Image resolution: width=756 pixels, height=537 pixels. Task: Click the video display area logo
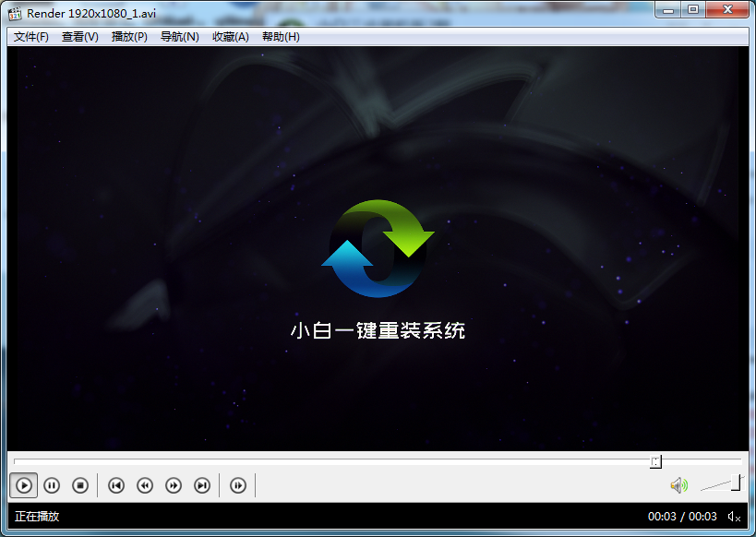click(378, 248)
